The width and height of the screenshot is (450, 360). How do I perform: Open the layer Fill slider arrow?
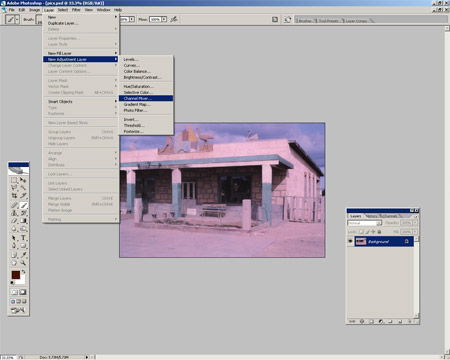(x=415, y=231)
